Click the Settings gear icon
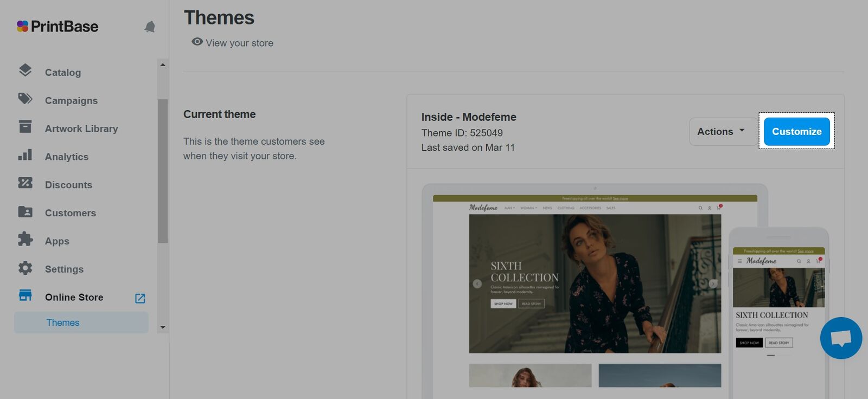The image size is (868, 399). point(25,268)
